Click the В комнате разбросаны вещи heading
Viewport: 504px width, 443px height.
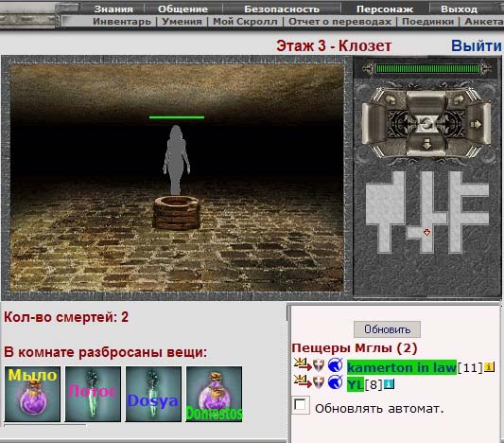tap(105, 352)
